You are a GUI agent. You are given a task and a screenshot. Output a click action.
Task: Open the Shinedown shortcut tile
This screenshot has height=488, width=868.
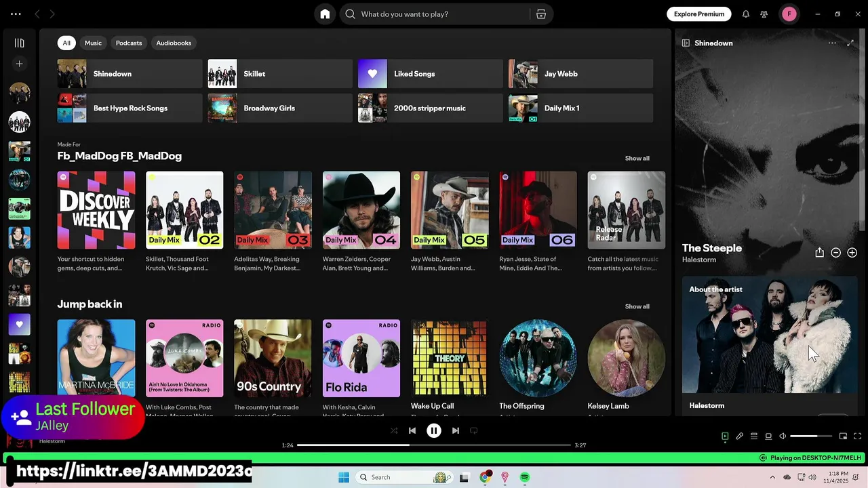[130, 74]
